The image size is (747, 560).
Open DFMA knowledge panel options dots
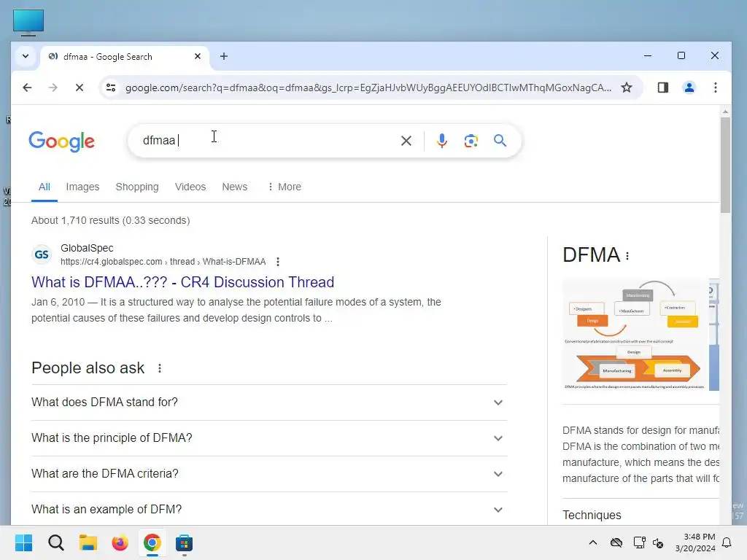(627, 256)
